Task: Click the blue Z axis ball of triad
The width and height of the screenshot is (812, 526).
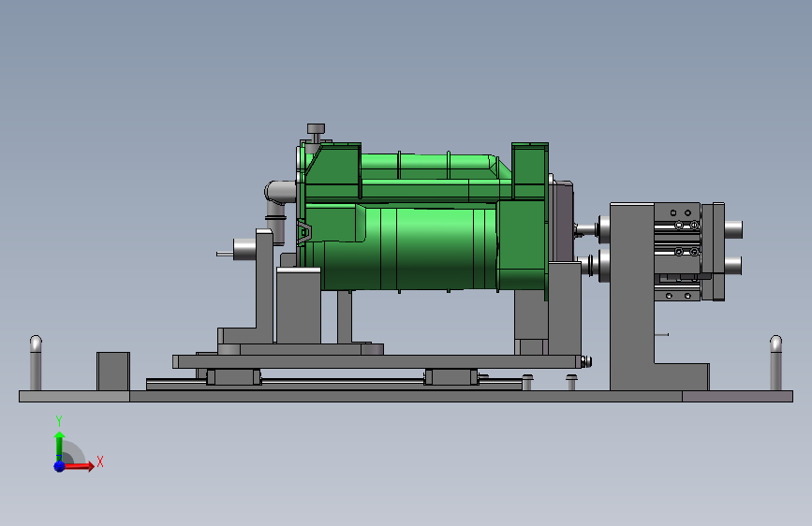Action: click(59, 466)
